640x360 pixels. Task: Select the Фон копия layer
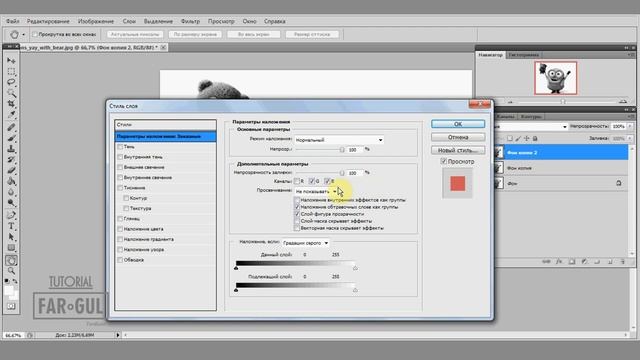(561, 168)
